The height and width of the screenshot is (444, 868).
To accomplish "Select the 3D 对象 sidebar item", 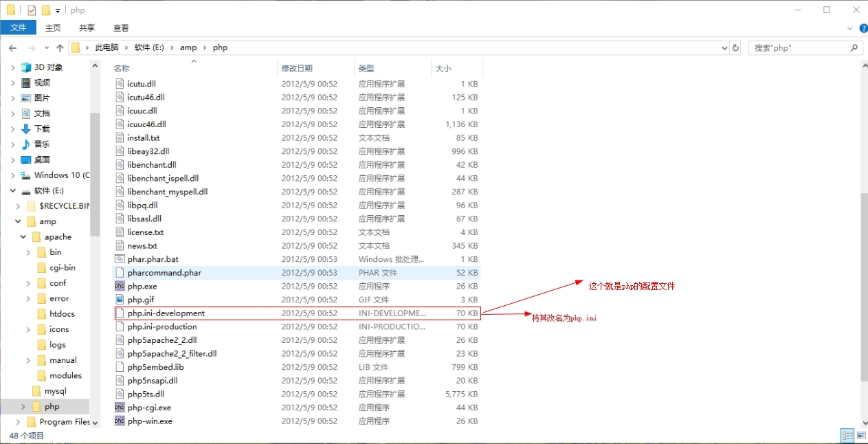I will click(x=48, y=67).
